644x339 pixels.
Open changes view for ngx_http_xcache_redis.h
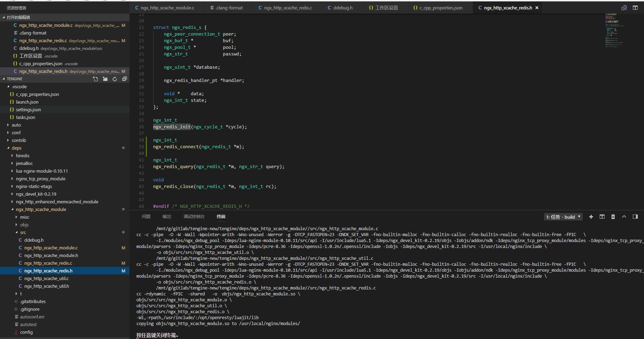624,8
